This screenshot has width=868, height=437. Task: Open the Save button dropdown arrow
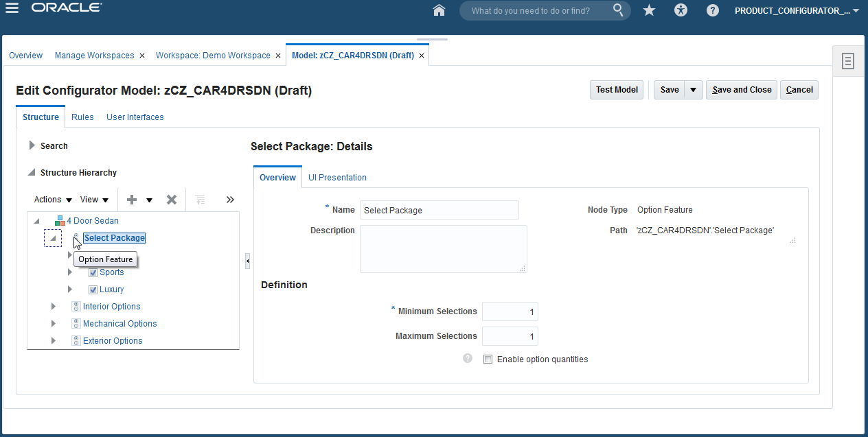tap(693, 89)
